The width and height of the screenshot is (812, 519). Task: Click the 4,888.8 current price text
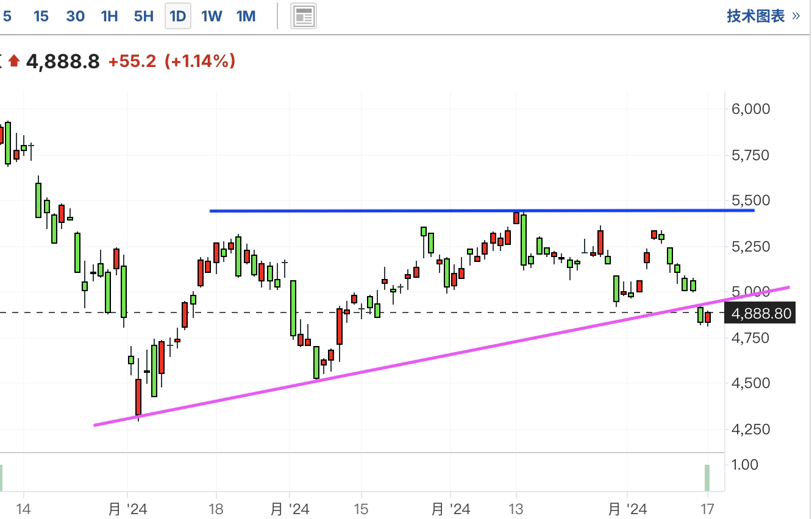pos(63,61)
